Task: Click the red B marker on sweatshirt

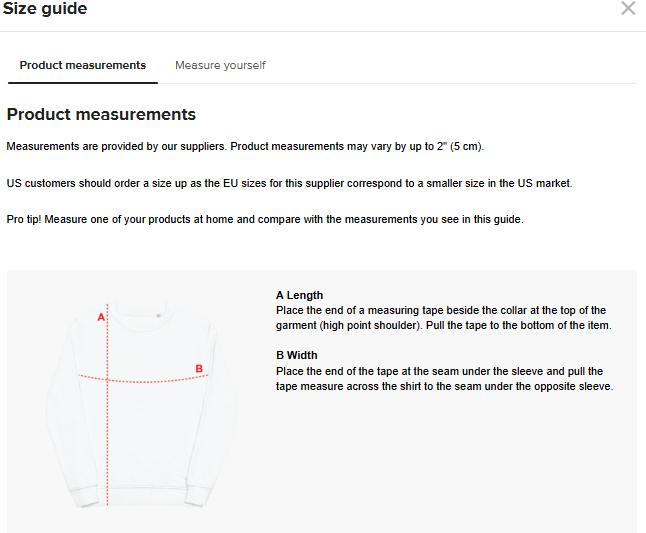Action: point(199,369)
